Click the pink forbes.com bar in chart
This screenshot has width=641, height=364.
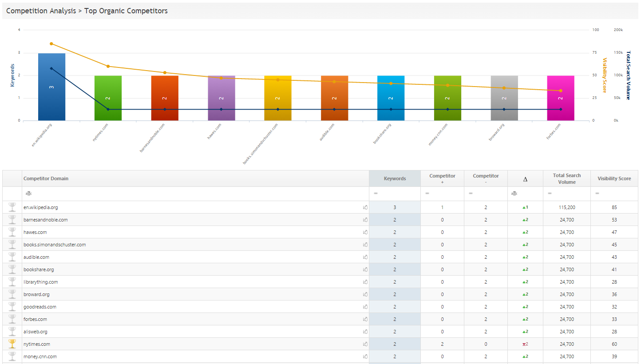pos(560,98)
